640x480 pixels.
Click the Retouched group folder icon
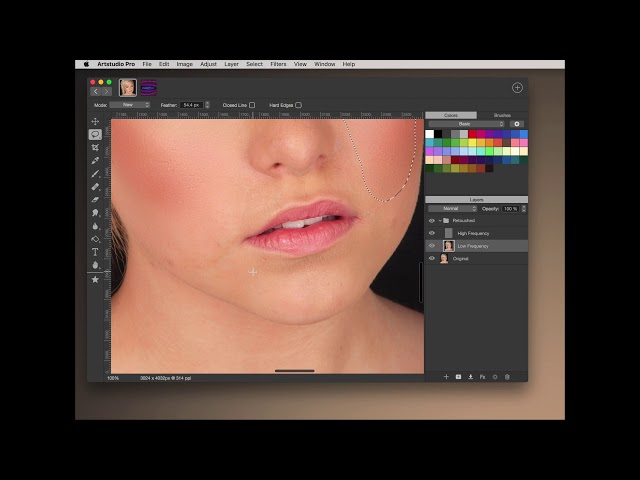point(446,220)
